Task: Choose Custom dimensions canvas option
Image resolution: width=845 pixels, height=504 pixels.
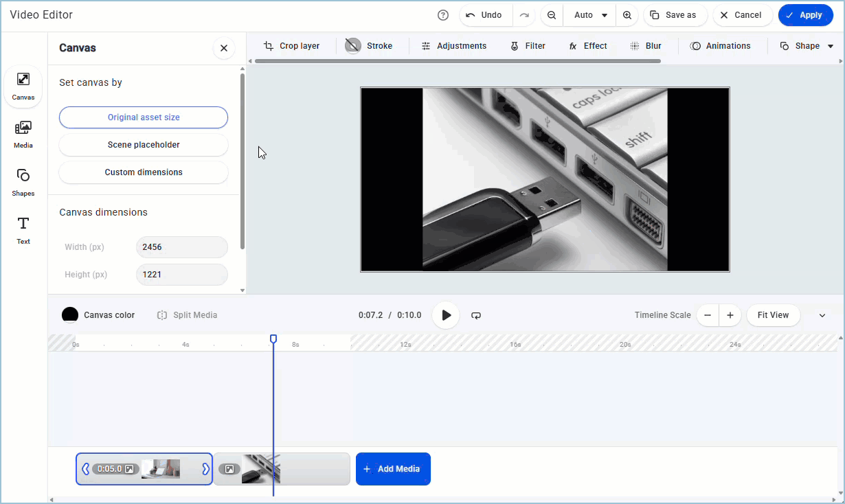Action: pos(144,172)
